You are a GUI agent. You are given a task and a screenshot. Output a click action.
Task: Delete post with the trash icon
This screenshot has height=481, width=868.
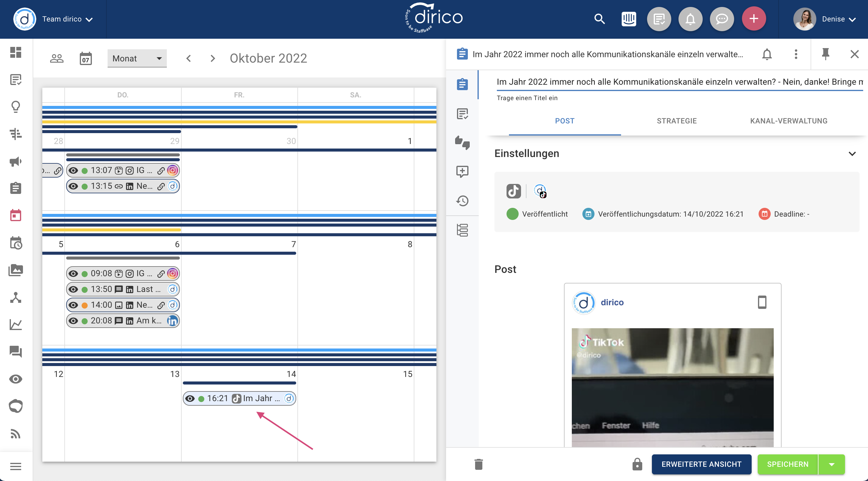tap(478, 464)
